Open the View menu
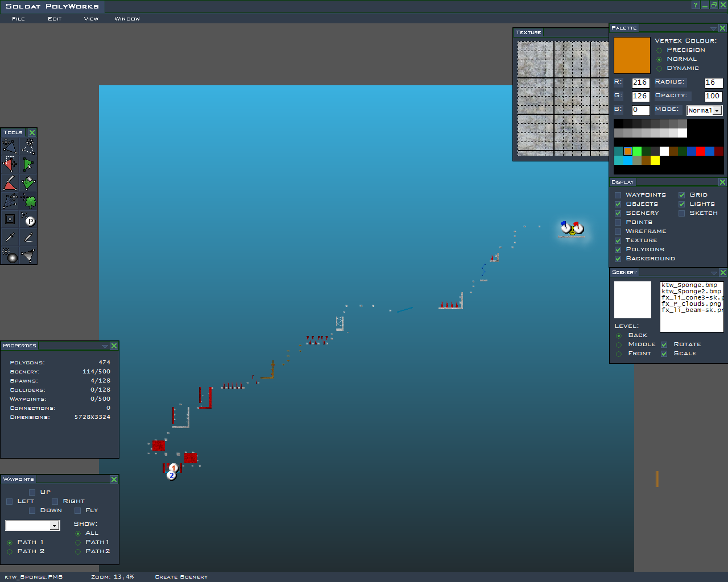The width and height of the screenshot is (728, 582). point(91,19)
